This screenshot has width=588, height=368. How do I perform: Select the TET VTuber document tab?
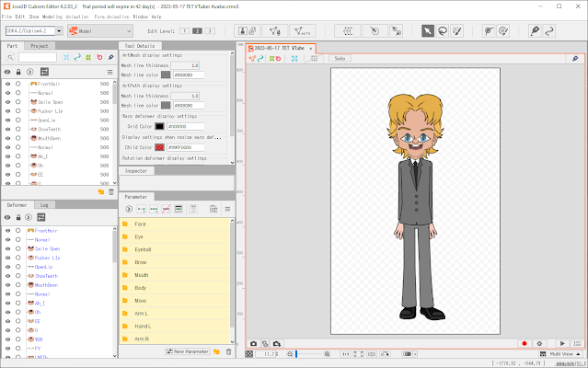[x=279, y=49]
